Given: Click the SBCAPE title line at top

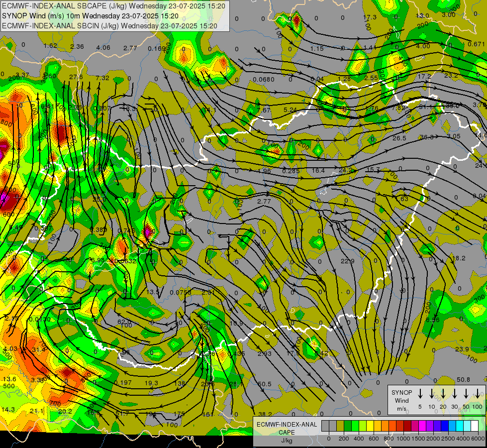Looking at the screenshot, I should click(113, 6).
